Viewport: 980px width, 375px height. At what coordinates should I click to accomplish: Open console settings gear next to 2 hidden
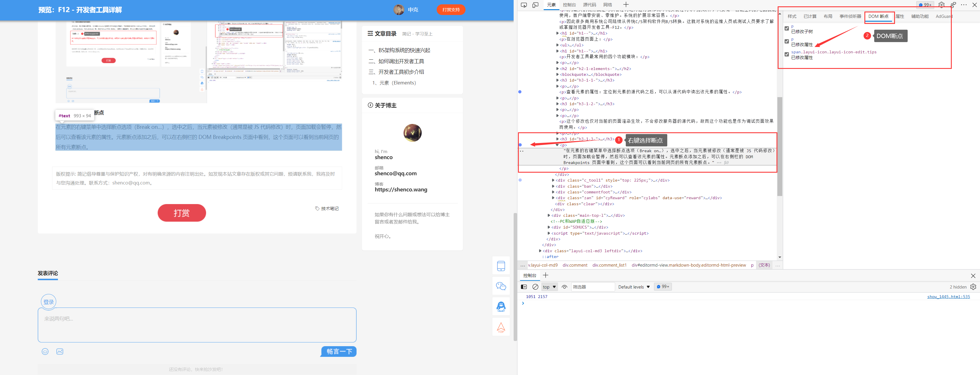[x=973, y=287]
